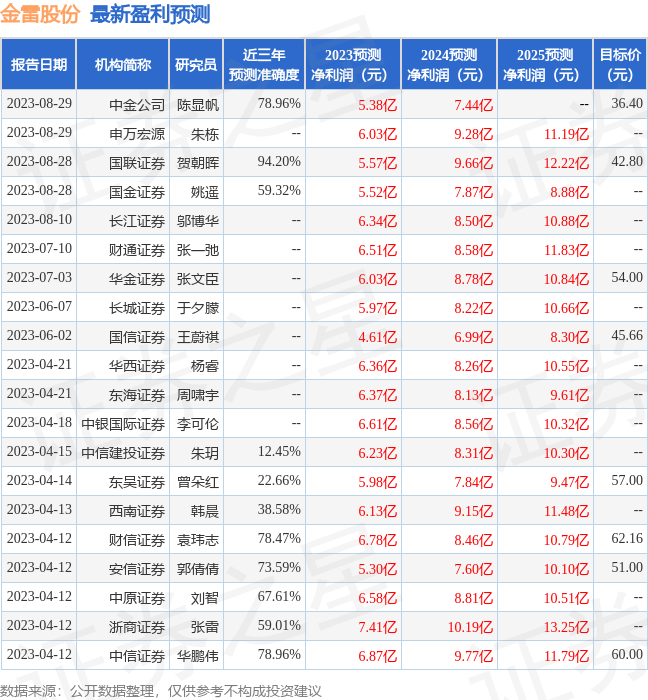Click target price 42.80
Viewport: 648px width, 700px height.
point(627,162)
